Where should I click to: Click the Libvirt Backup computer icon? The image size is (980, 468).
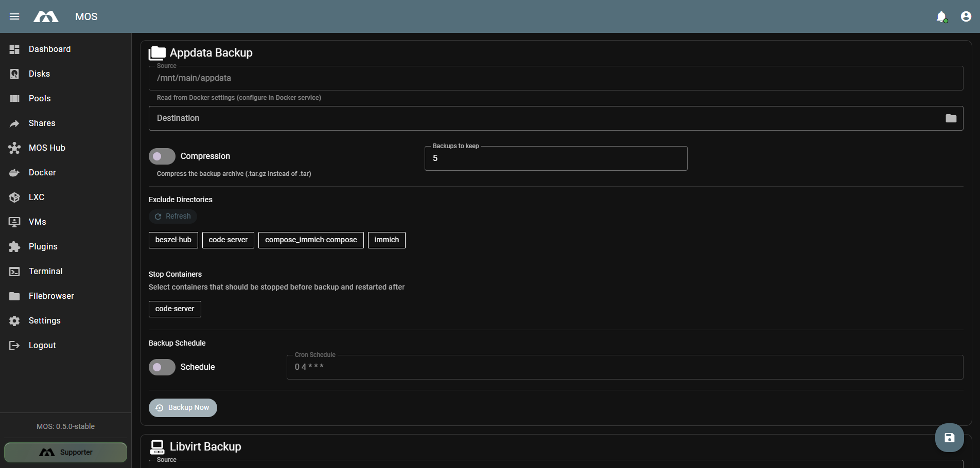click(x=157, y=447)
